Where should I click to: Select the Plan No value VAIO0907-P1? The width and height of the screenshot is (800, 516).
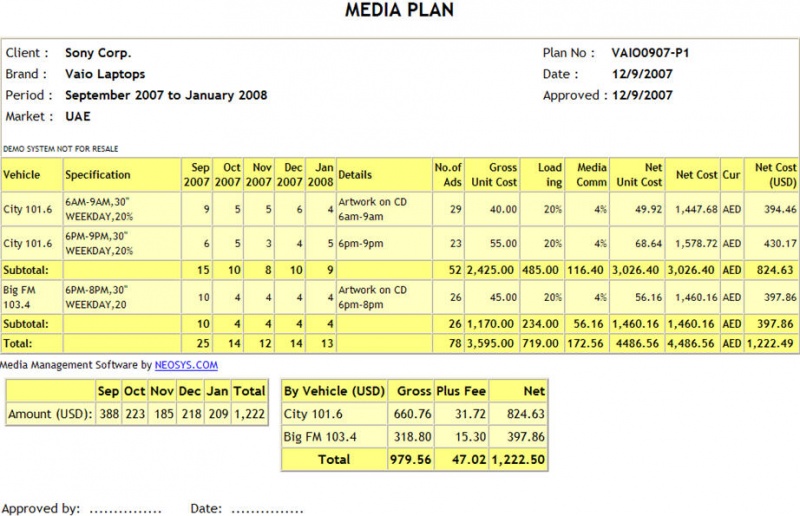point(651,53)
